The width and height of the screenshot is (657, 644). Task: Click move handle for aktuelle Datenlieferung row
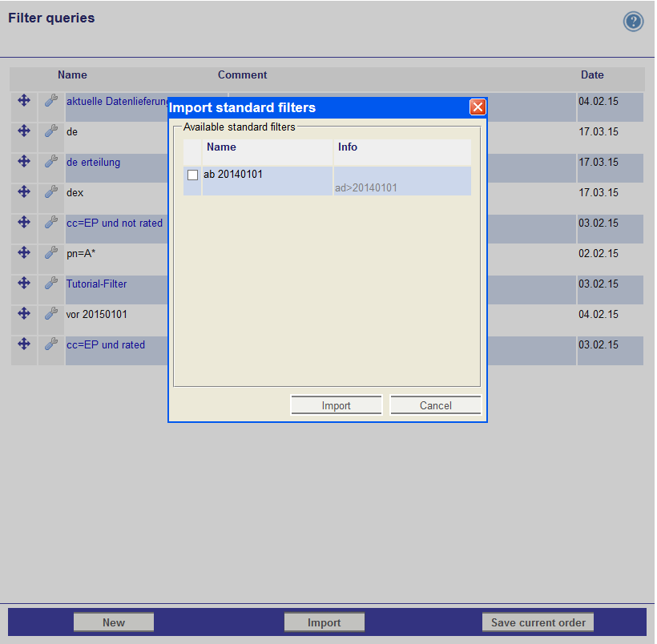(x=24, y=100)
